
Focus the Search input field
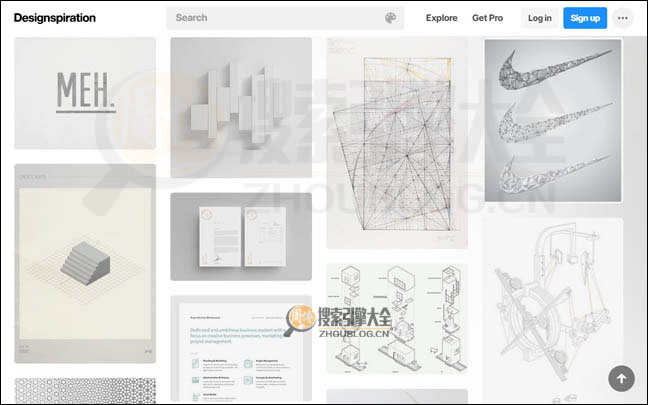pyautogui.click(x=285, y=18)
